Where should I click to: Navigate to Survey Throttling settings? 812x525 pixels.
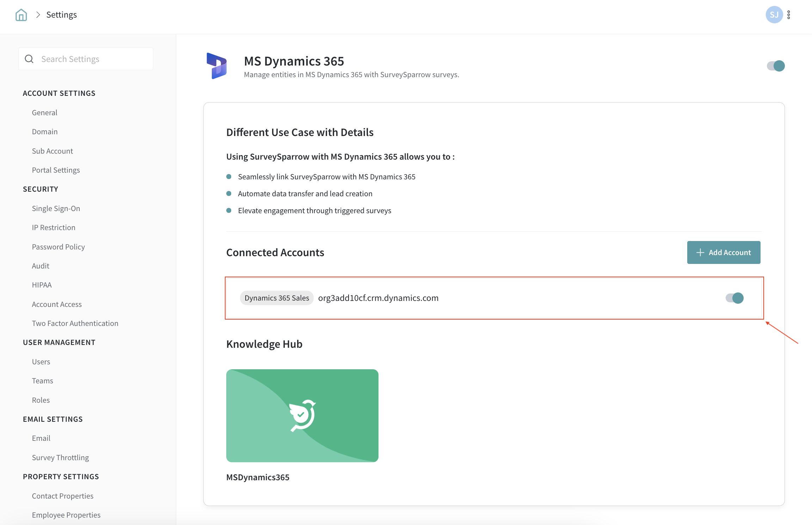[60, 457]
